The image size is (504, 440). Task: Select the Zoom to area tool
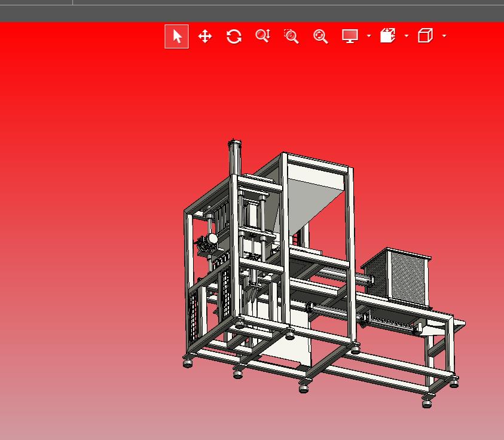291,36
